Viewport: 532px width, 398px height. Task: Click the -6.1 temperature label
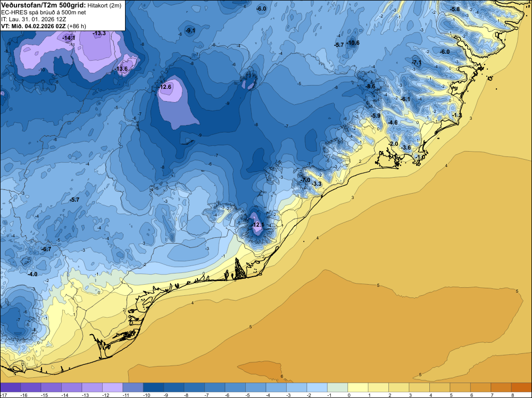pos(405,99)
